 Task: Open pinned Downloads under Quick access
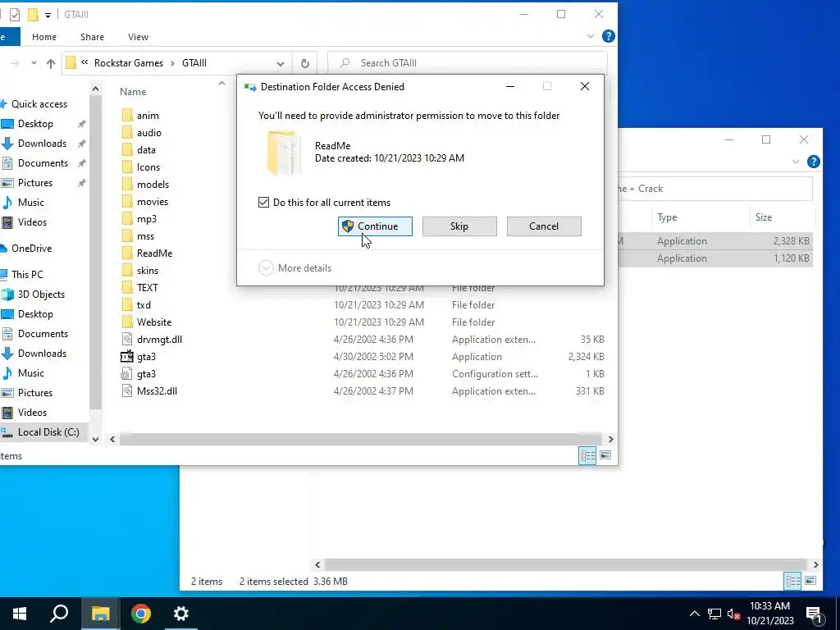[x=42, y=144]
